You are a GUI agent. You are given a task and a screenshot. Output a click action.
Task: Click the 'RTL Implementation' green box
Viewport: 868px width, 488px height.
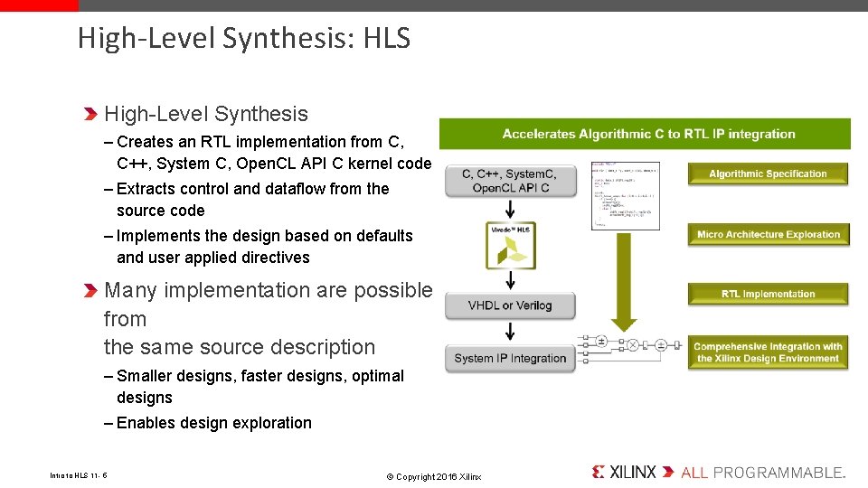768,294
